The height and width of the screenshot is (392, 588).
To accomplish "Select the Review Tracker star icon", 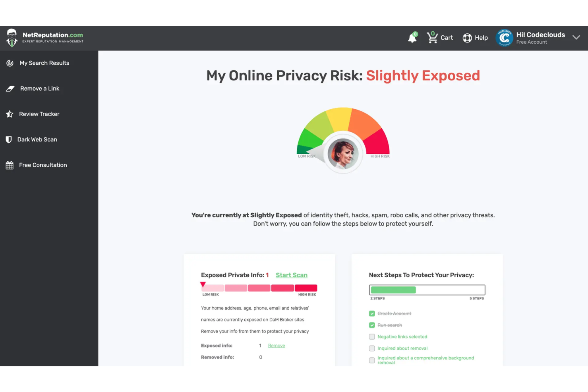I will [10, 114].
